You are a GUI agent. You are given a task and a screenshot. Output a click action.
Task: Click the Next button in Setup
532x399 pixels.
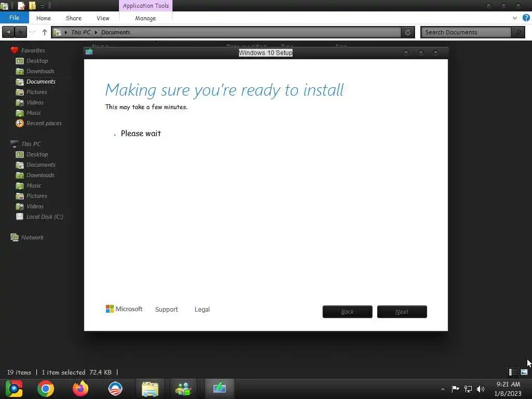point(402,312)
